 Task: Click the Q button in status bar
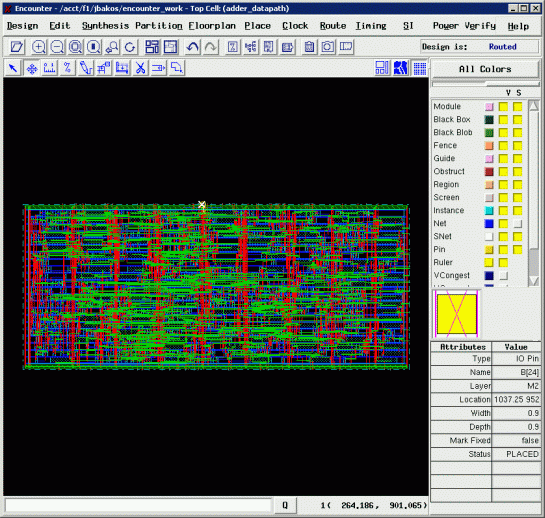click(285, 505)
